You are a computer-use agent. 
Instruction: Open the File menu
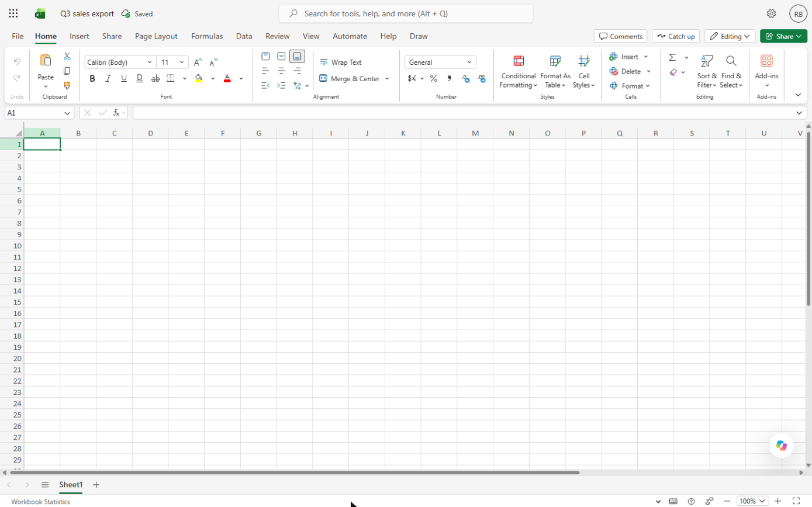(x=18, y=36)
